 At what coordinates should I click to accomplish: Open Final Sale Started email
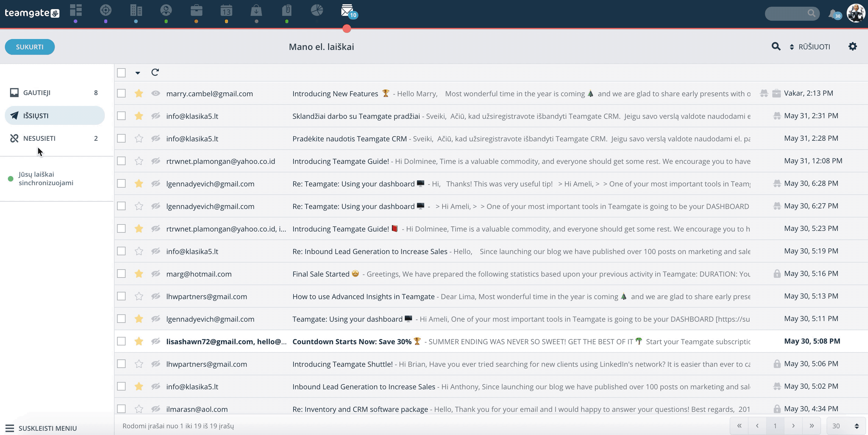pyautogui.click(x=491, y=274)
